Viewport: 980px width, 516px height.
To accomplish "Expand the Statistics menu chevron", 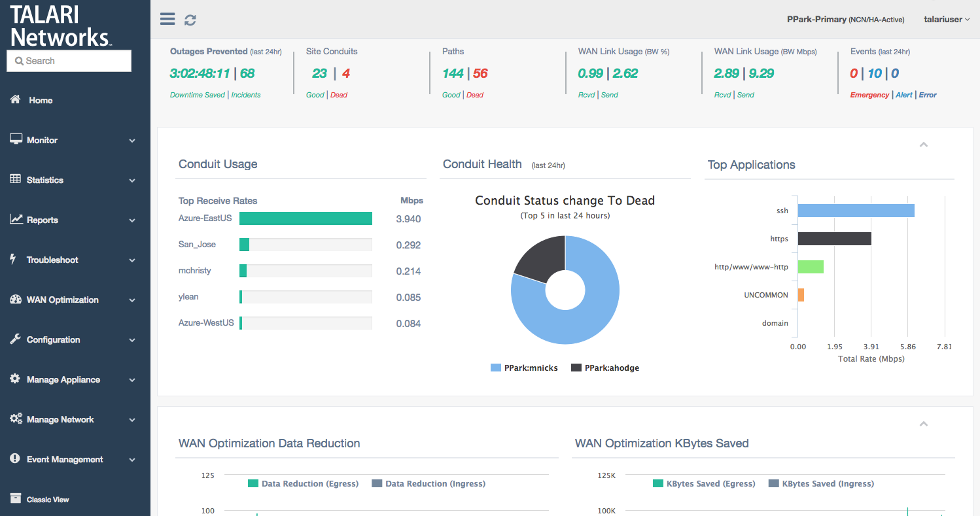I will point(132,181).
